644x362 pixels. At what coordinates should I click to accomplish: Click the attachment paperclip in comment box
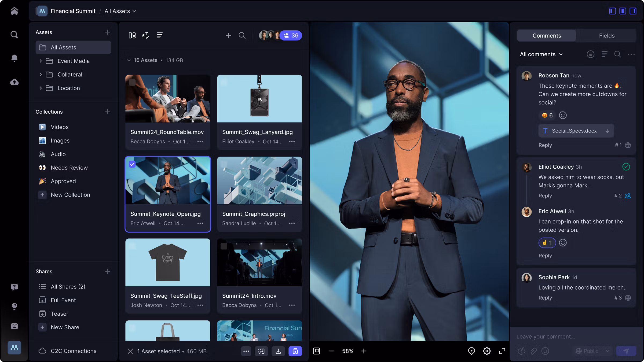coord(534,351)
